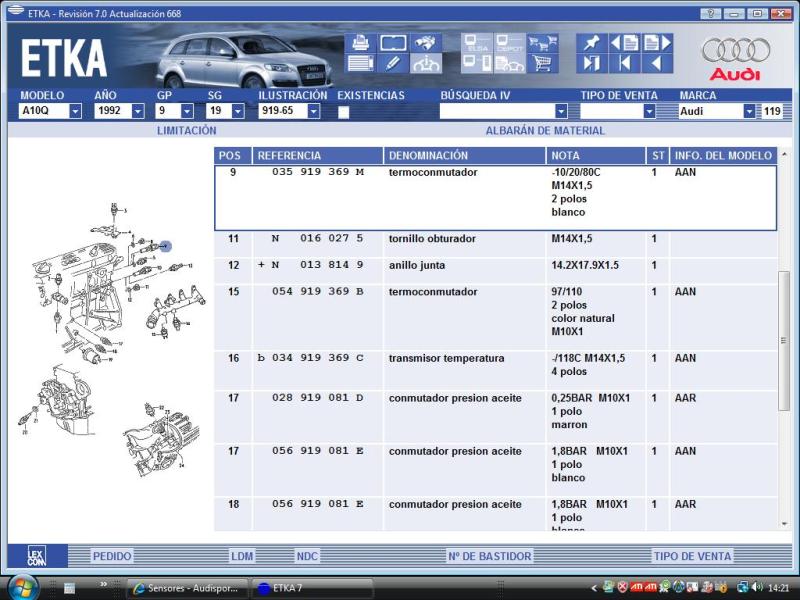Select the row with reference 035 919 369 M
The image size is (800, 600).
click(495, 197)
